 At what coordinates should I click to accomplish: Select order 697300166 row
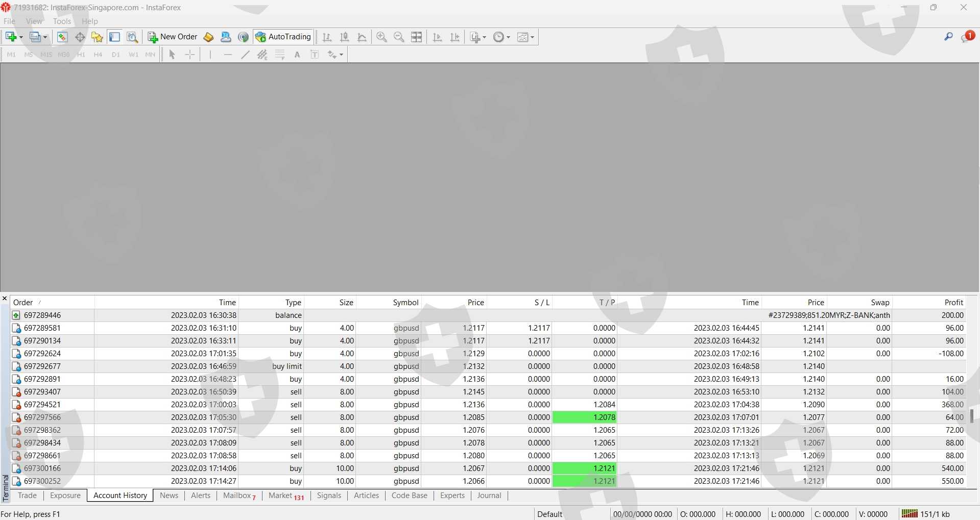coord(42,468)
